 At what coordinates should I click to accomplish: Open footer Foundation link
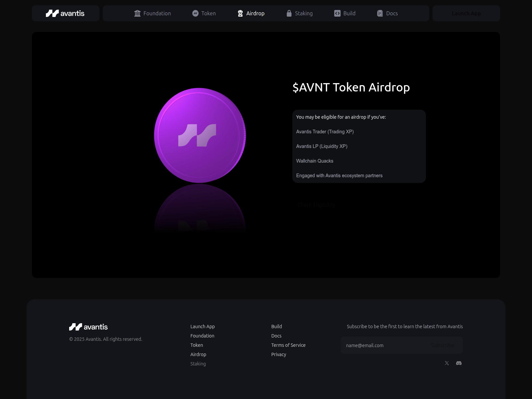(x=202, y=336)
